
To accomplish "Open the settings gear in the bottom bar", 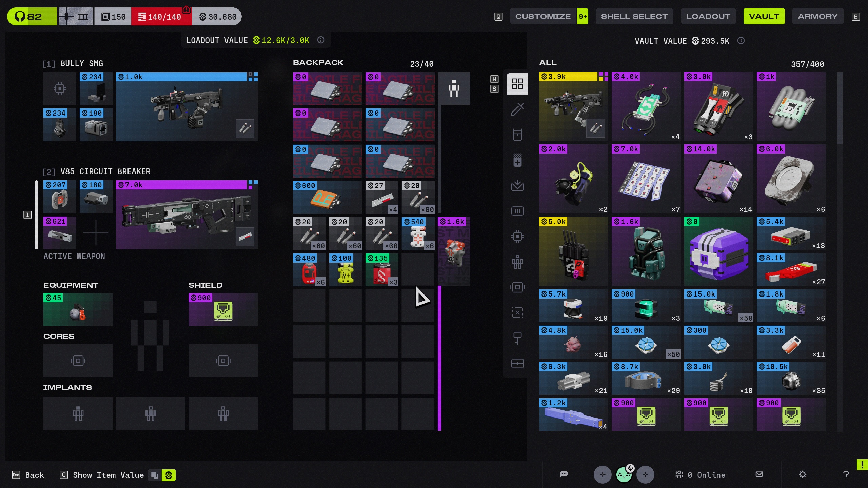I will pos(803,474).
